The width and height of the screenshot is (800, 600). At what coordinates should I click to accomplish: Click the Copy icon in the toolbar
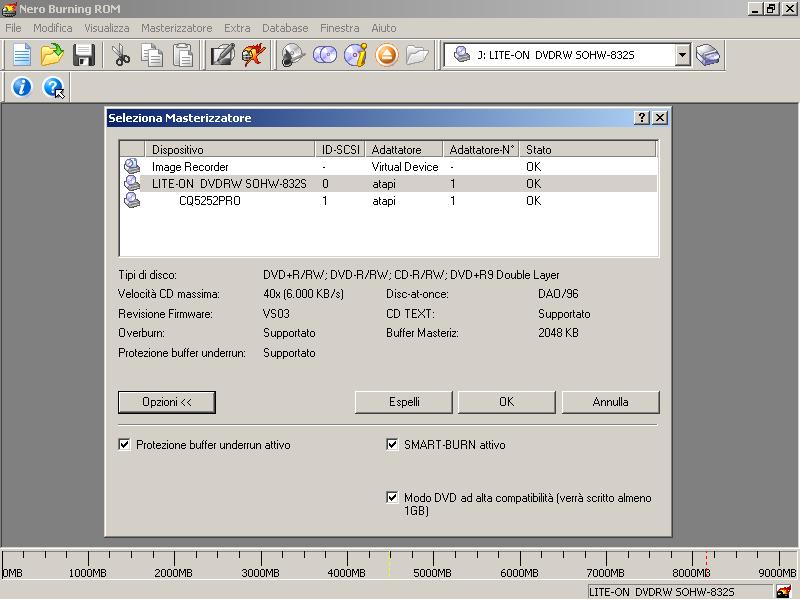click(x=152, y=55)
